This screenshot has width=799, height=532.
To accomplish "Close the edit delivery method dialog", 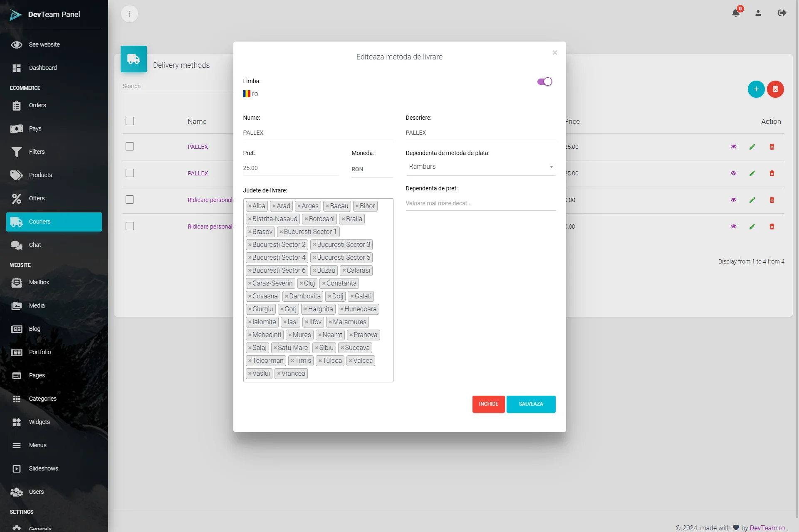I will 554,53.
